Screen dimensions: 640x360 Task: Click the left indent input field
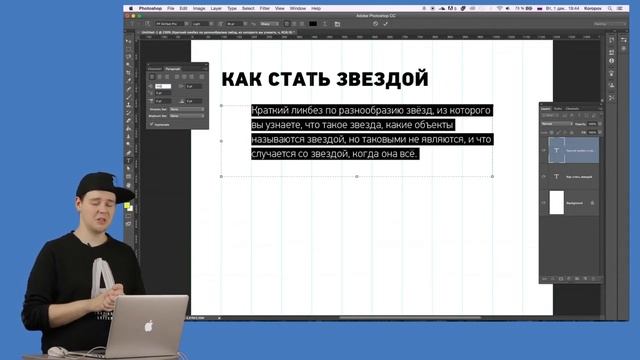[163, 86]
